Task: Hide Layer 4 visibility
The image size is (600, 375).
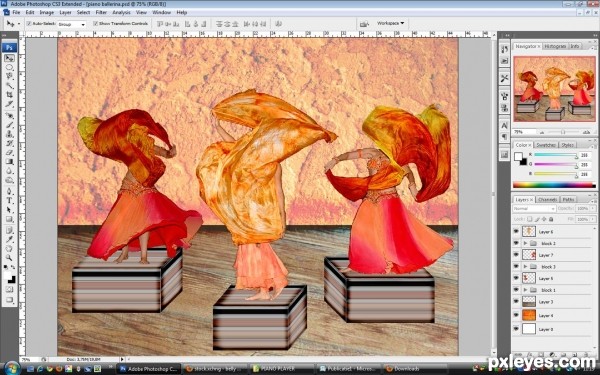Action: pos(516,315)
